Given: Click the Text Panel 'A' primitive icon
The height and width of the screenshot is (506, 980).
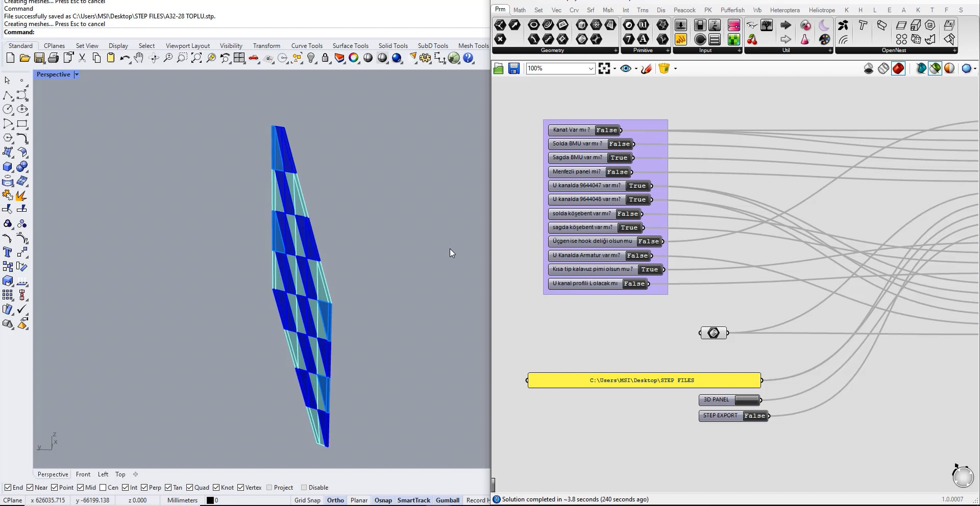Looking at the screenshot, I should [x=643, y=39].
